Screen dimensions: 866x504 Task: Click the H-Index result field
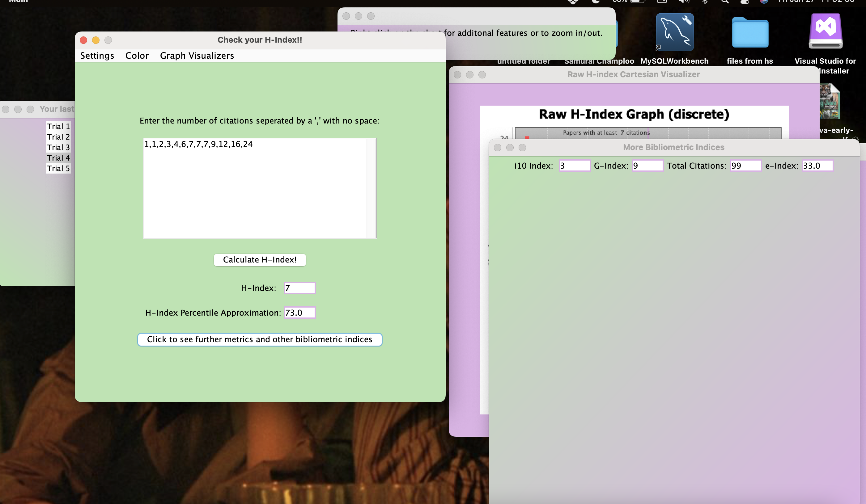[299, 288]
